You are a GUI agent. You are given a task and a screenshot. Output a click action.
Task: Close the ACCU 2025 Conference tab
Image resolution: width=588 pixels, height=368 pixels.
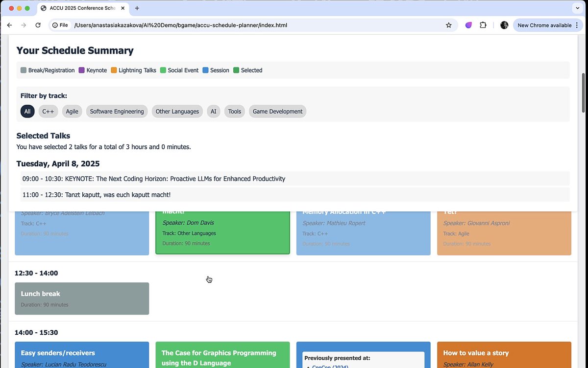tap(122, 8)
